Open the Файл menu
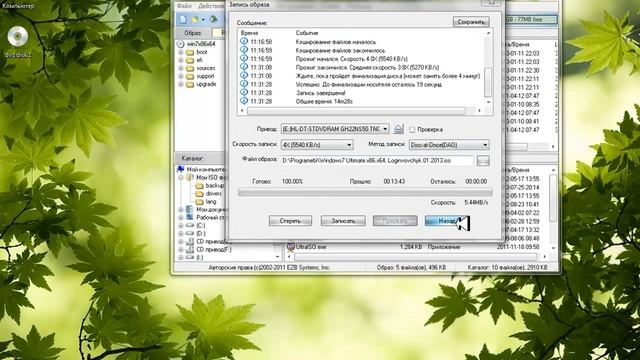The height and width of the screenshot is (360, 640). (184, 6)
